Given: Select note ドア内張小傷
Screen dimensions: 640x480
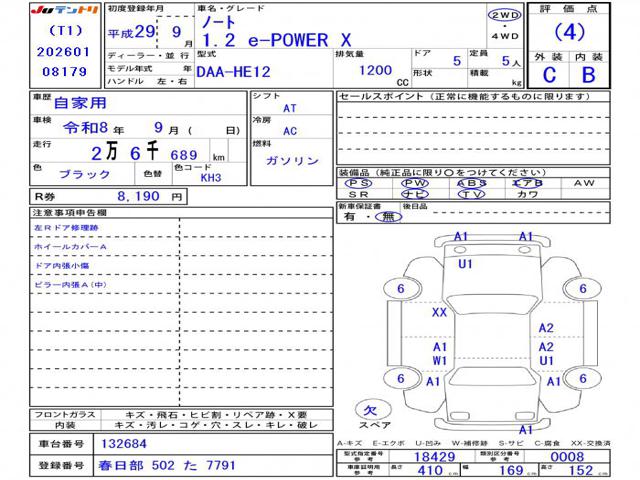Looking at the screenshot, I should click(x=62, y=266).
